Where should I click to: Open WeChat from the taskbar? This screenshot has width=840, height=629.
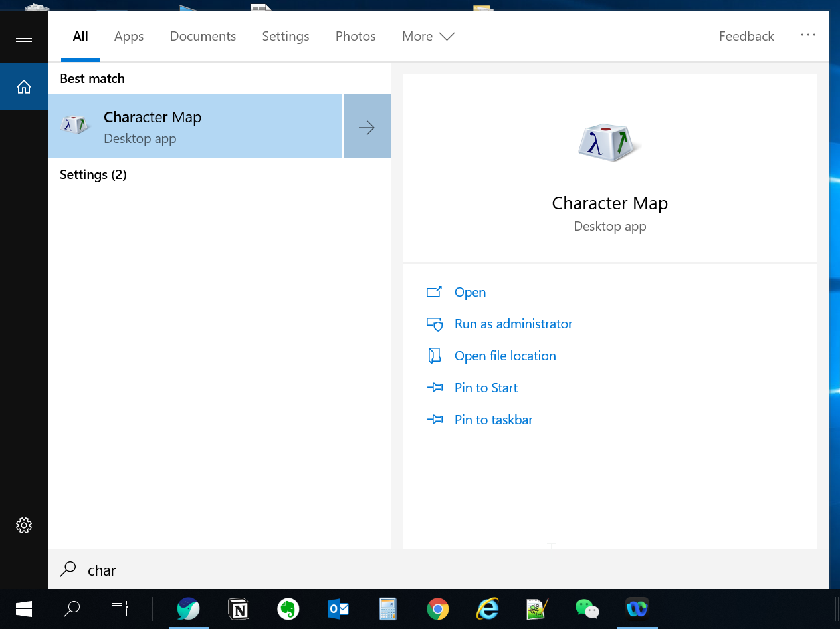(x=587, y=609)
